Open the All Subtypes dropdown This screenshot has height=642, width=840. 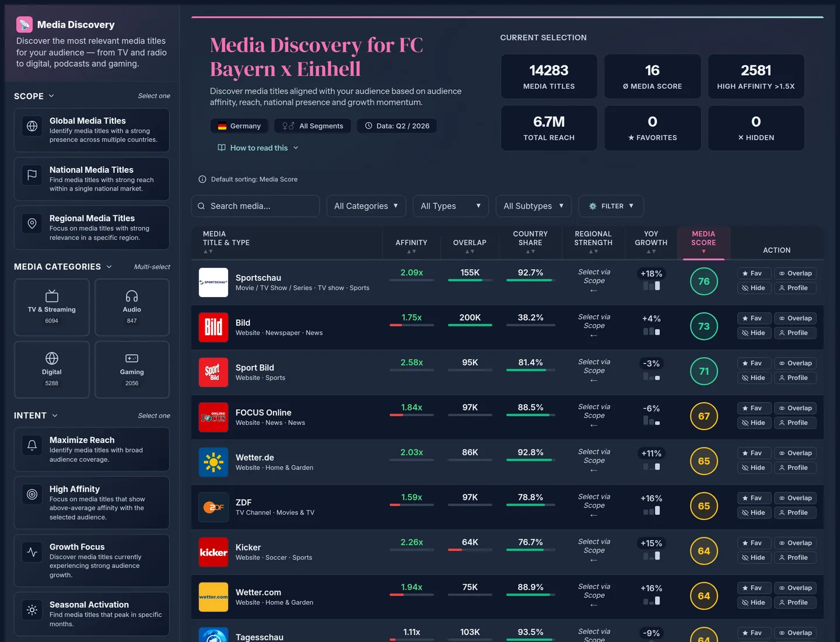[534, 206]
